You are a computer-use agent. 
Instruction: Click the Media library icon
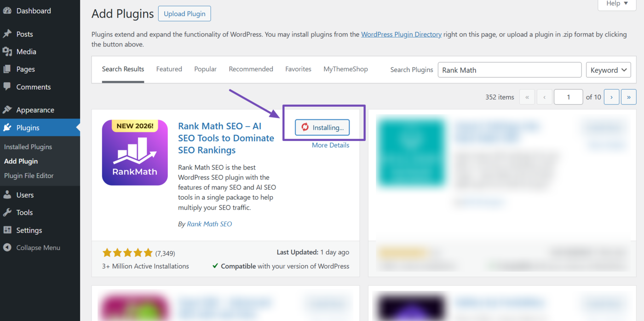(7, 52)
